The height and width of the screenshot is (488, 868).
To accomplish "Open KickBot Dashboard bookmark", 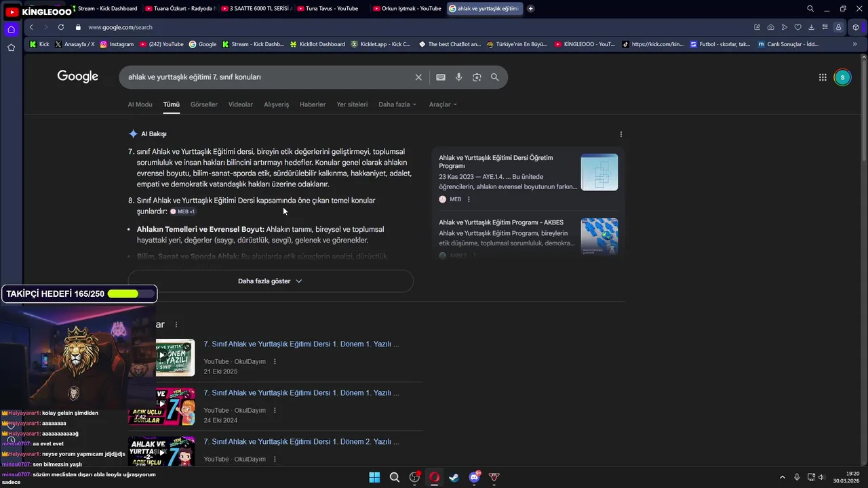I will pos(317,44).
